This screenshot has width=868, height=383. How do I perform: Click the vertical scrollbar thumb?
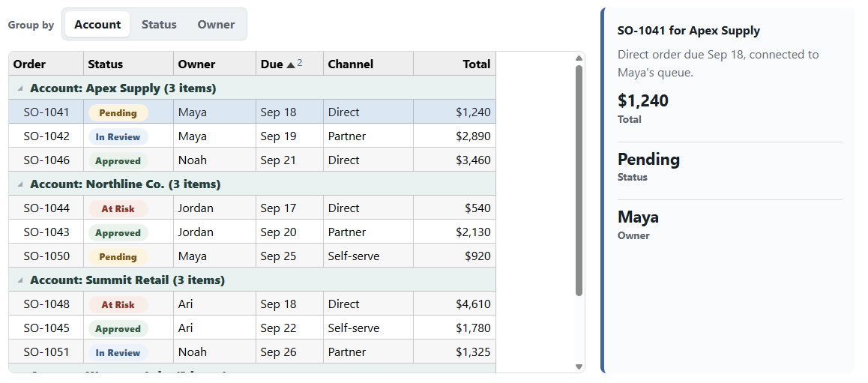pos(579,181)
